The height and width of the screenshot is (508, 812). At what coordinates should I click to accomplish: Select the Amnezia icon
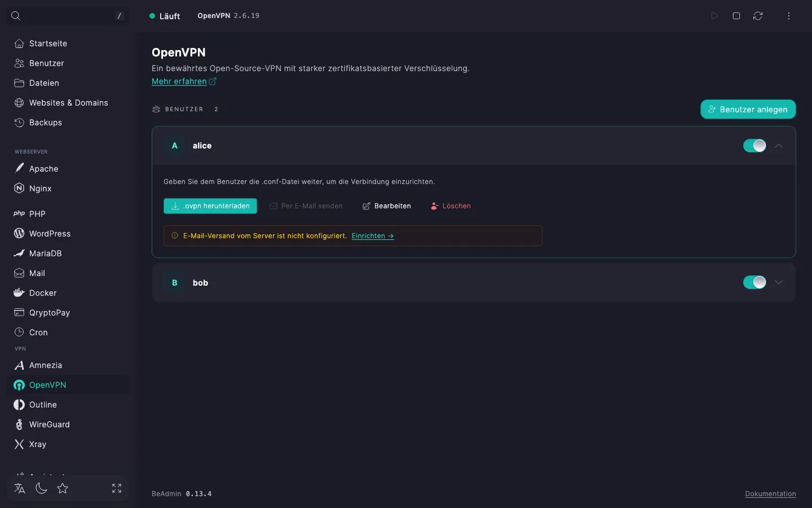click(19, 365)
